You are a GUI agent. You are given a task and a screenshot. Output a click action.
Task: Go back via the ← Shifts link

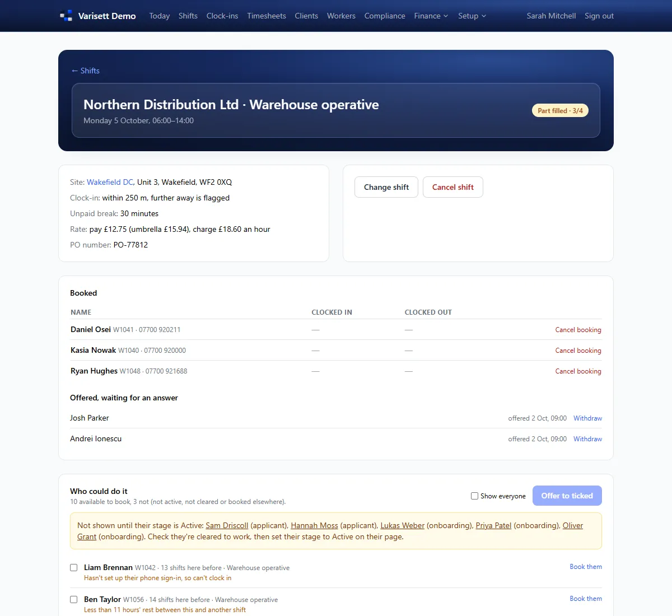pos(85,71)
